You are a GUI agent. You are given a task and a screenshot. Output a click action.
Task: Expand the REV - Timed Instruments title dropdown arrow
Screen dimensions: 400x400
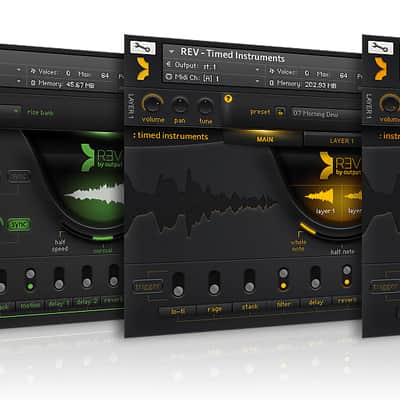point(171,52)
